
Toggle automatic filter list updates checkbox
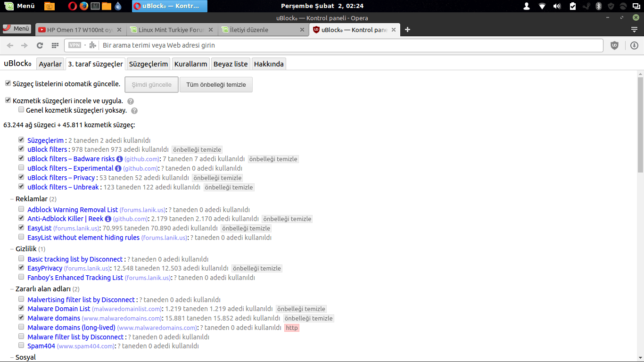point(8,83)
